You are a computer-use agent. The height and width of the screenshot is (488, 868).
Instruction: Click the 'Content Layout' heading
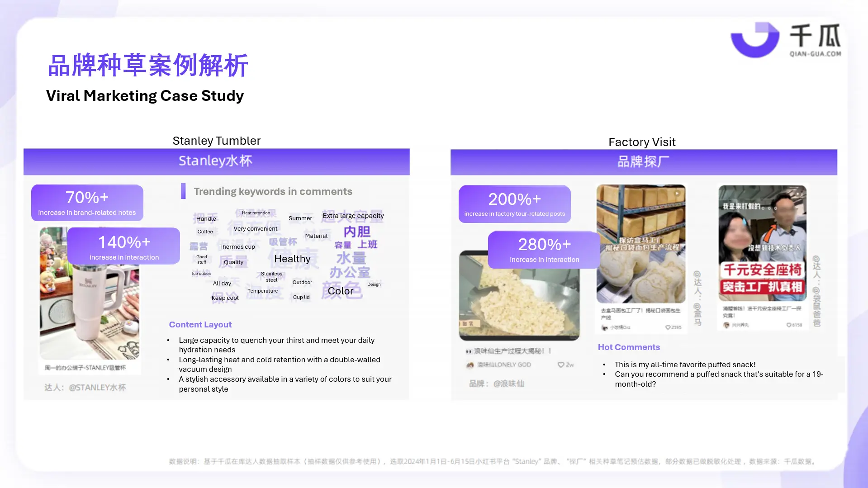click(200, 325)
